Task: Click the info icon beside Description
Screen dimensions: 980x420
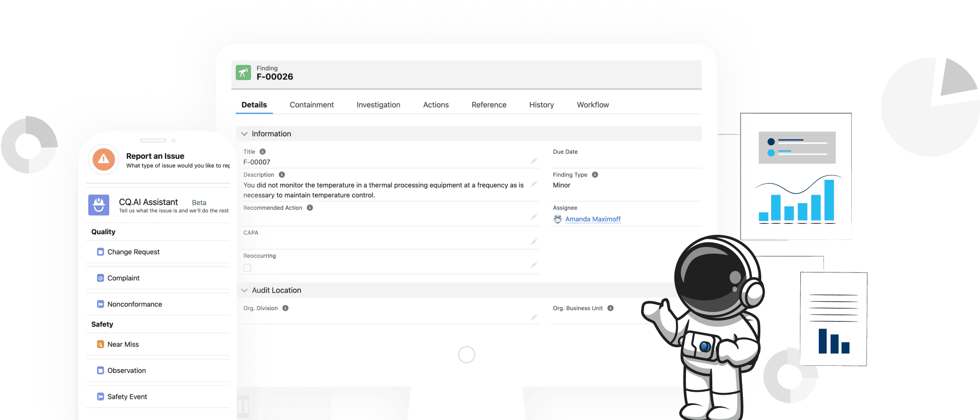Action: 282,175
